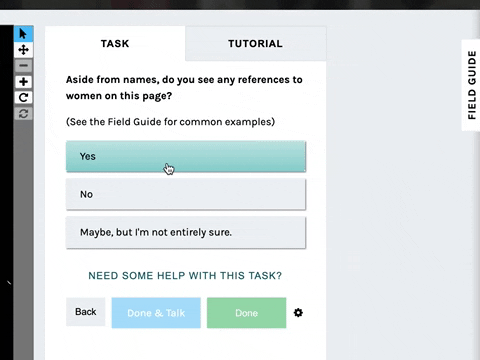Open Need Some Help With This Task
Image resolution: width=480 pixels, height=360 pixels.
click(x=185, y=276)
